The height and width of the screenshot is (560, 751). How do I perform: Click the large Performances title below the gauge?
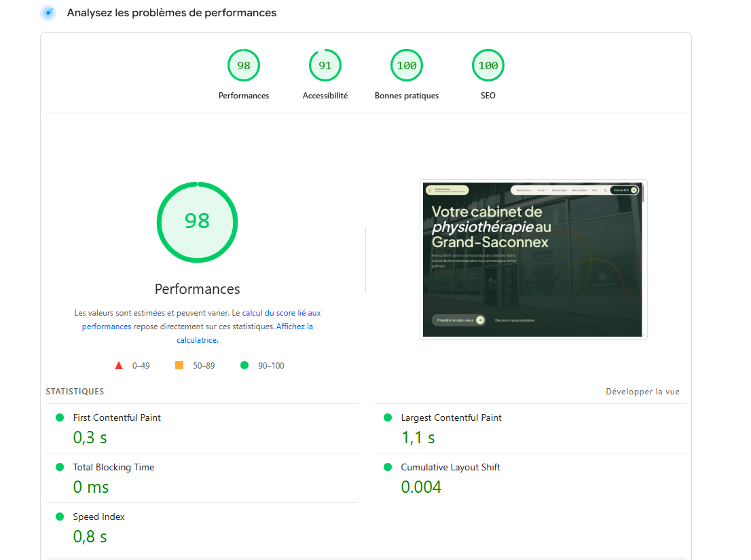click(x=198, y=289)
